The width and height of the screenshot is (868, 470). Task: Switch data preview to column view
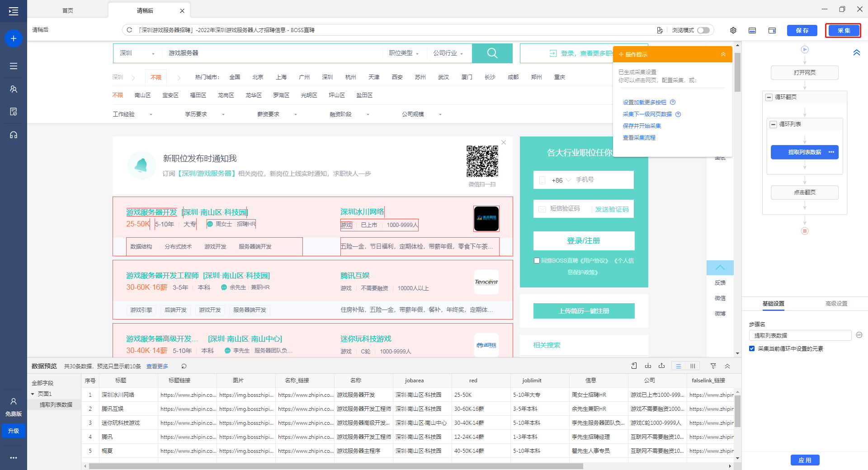[693, 366]
